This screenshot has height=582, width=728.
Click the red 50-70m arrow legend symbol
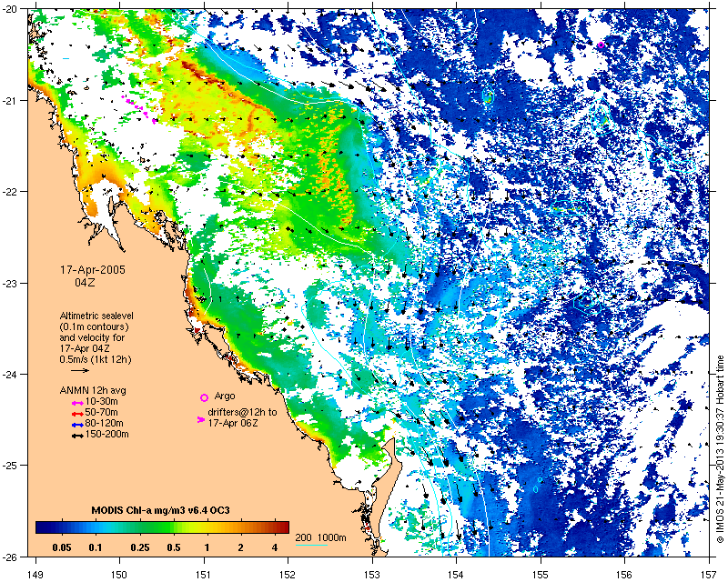(77, 414)
